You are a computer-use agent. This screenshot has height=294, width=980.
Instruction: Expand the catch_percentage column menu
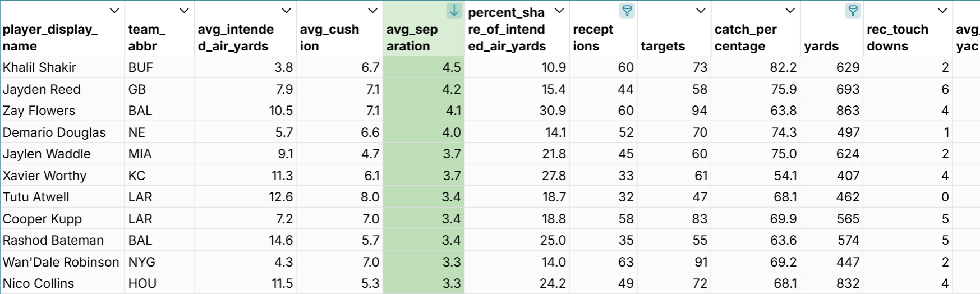tap(790, 11)
